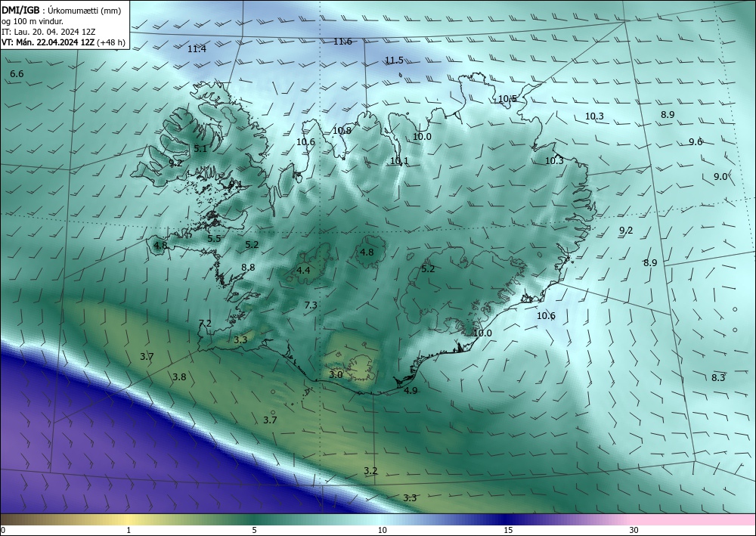Click the 9.6 value label
Image resolution: width=756 pixels, height=536 pixels.
(696, 141)
